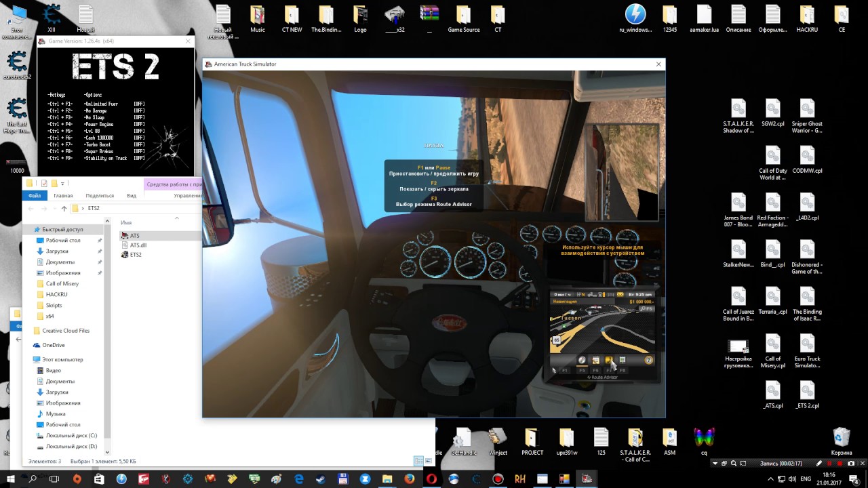This screenshot has height=488, width=868.
Task: Open the x64 folder in sidebar
Action: [50, 316]
